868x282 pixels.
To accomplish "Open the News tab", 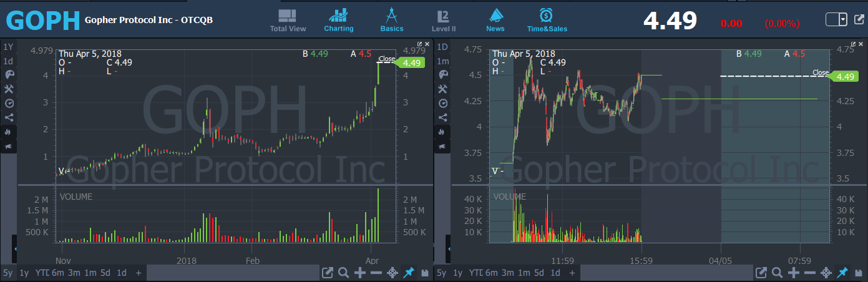I will 495,21.
